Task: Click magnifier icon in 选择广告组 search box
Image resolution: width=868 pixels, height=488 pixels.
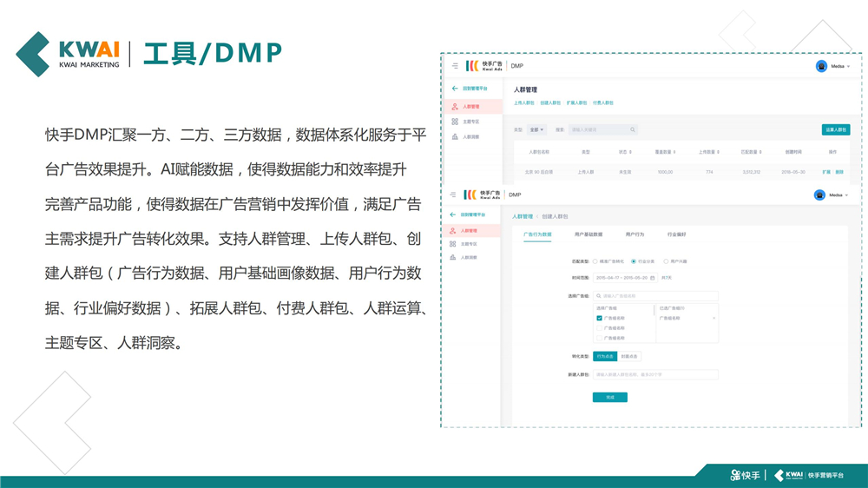Action: 598,296
